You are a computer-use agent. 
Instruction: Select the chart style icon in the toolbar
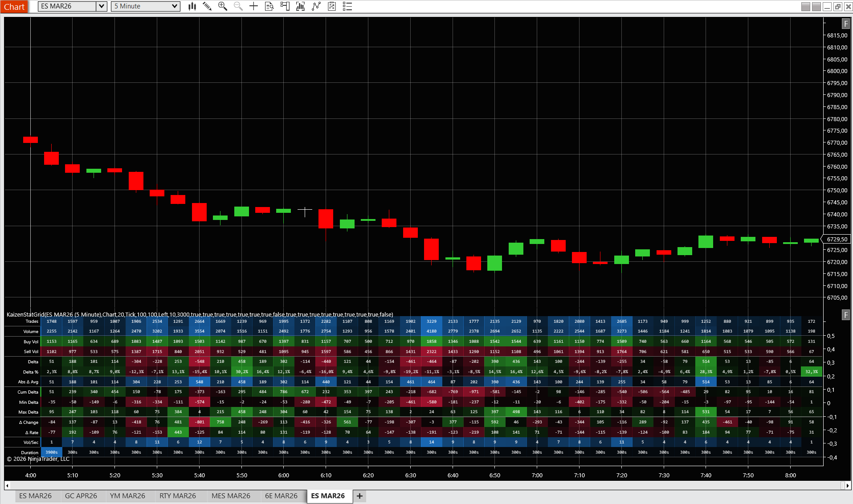(192, 6)
